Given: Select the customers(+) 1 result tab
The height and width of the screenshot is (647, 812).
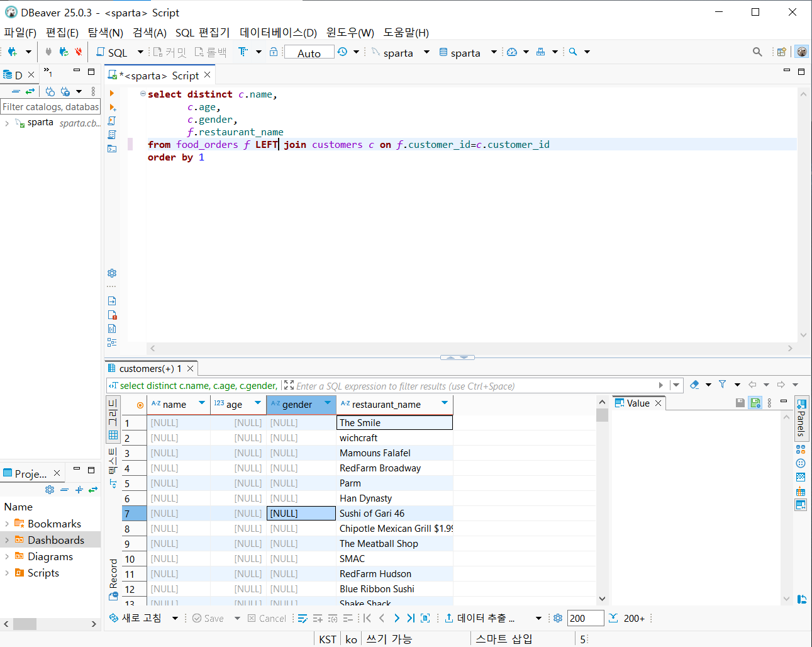Looking at the screenshot, I should click(x=150, y=368).
